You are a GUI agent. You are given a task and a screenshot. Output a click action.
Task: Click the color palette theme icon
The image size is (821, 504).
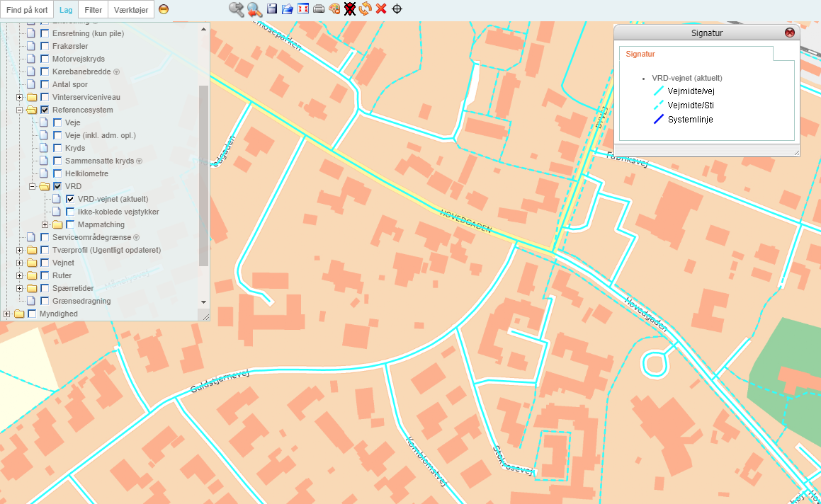click(334, 9)
